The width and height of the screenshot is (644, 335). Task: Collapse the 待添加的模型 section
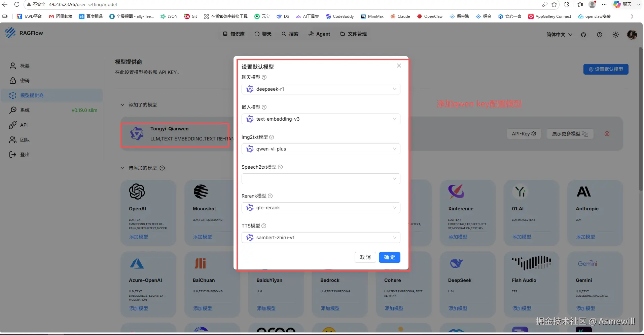(x=122, y=168)
